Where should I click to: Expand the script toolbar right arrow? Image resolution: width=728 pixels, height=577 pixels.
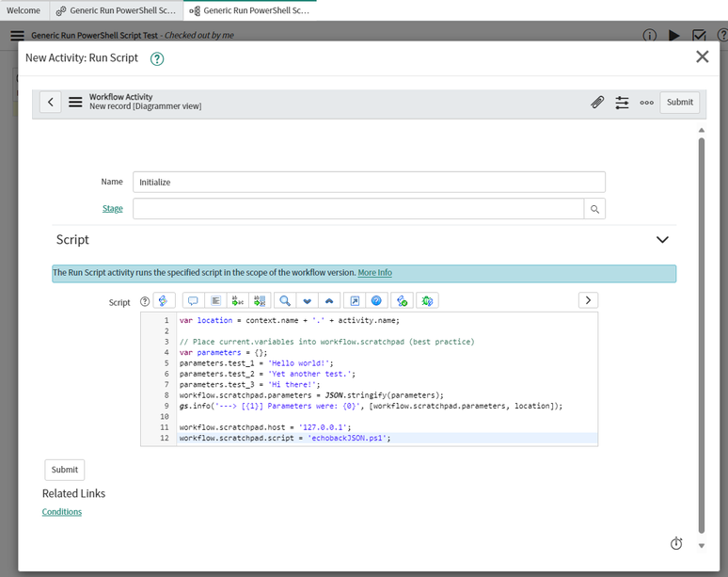click(x=588, y=300)
